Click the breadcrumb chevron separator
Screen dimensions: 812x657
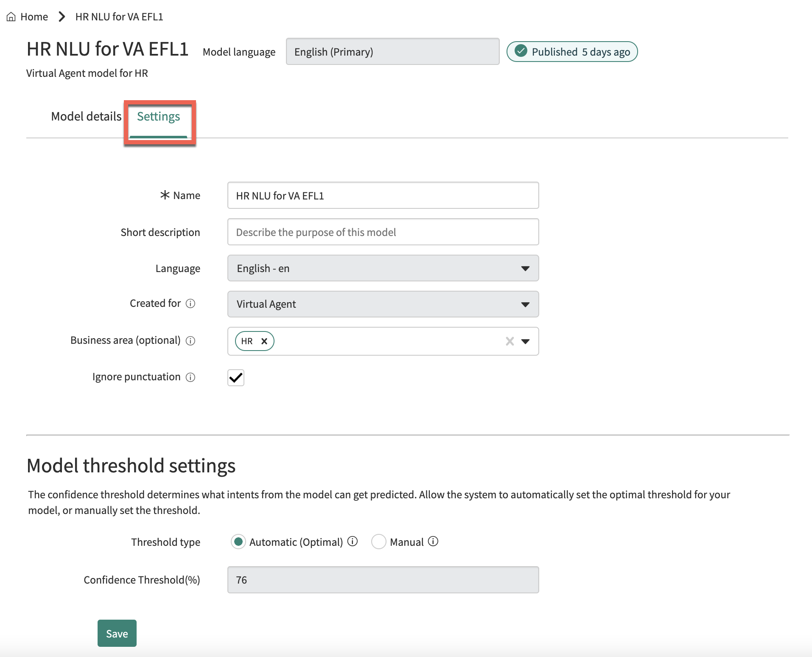(62, 17)
